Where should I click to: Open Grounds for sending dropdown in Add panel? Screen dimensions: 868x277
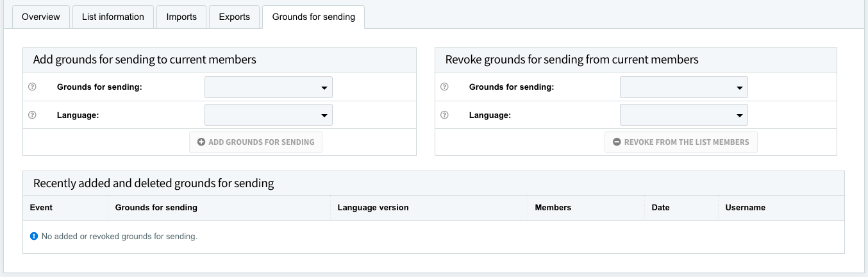(268, 87)
